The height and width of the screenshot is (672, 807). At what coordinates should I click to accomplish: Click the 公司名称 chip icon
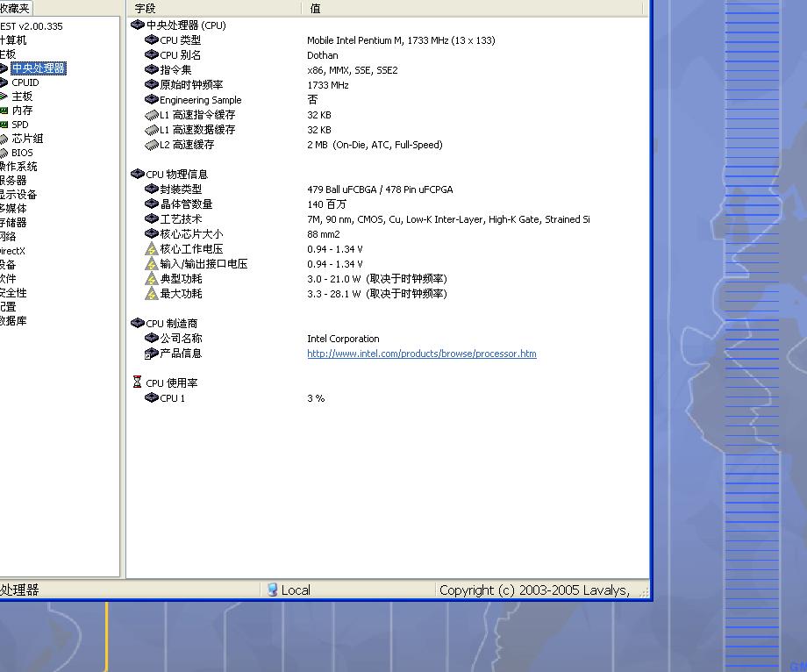[151, 338]
